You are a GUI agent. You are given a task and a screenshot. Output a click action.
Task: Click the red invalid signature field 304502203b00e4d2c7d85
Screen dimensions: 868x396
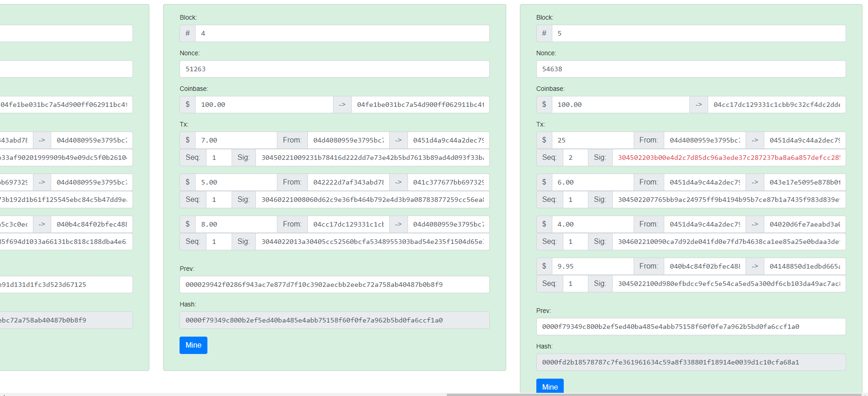click(729, 158)
